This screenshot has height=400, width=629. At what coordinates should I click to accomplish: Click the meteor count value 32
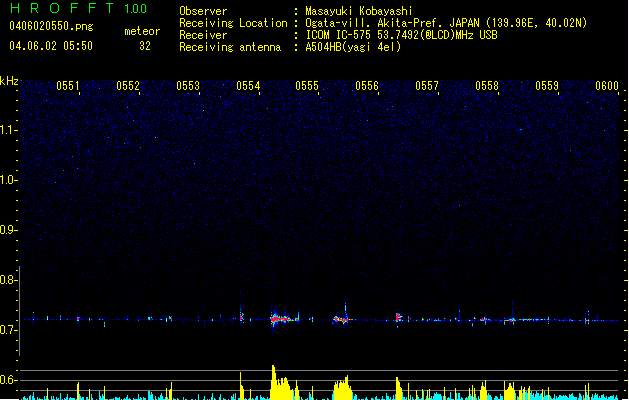click(x=145, y=46)
